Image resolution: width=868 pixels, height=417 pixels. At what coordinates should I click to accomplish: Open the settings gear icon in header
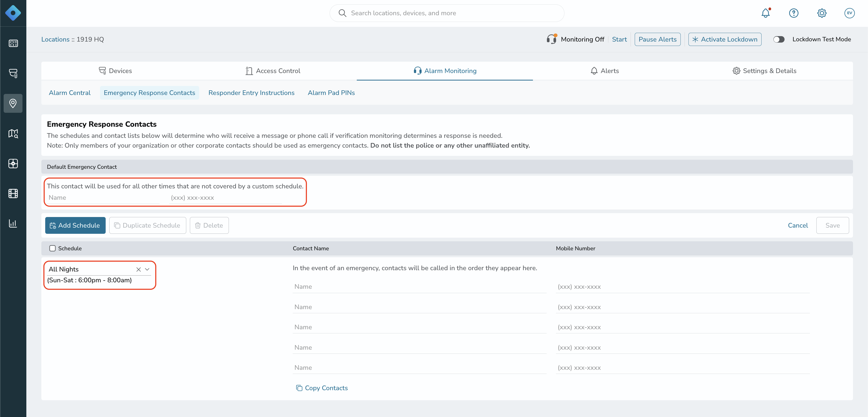click(822, 13)
